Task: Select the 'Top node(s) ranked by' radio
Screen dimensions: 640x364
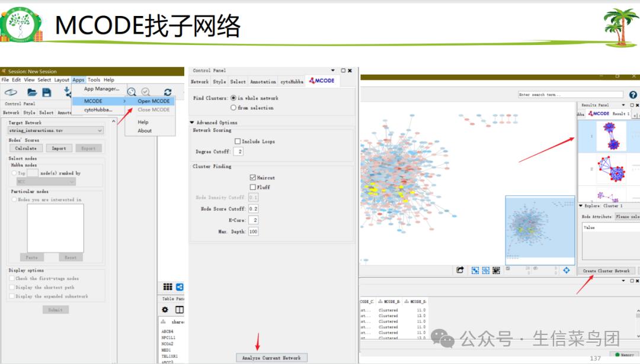Action: click(14, 173)
